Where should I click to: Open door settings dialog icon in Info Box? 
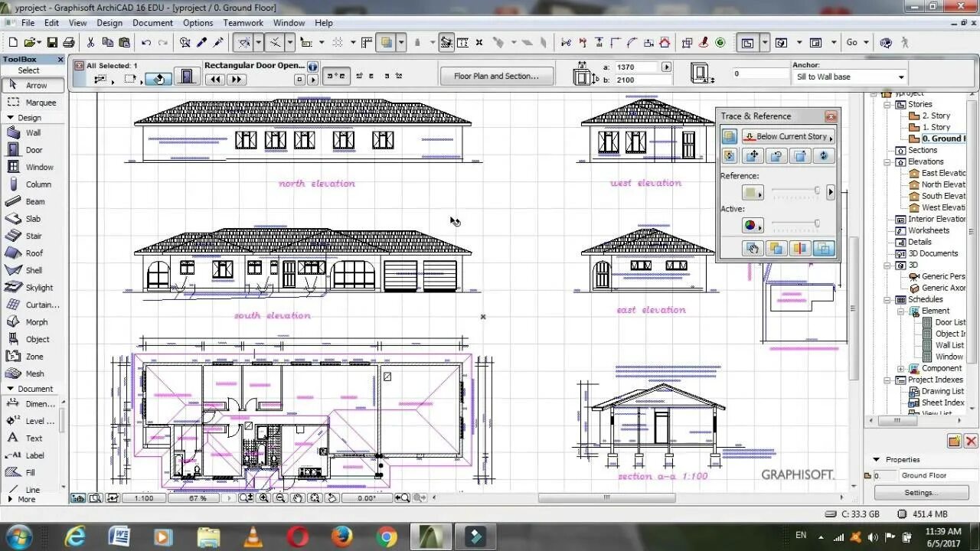click(185, 76)
